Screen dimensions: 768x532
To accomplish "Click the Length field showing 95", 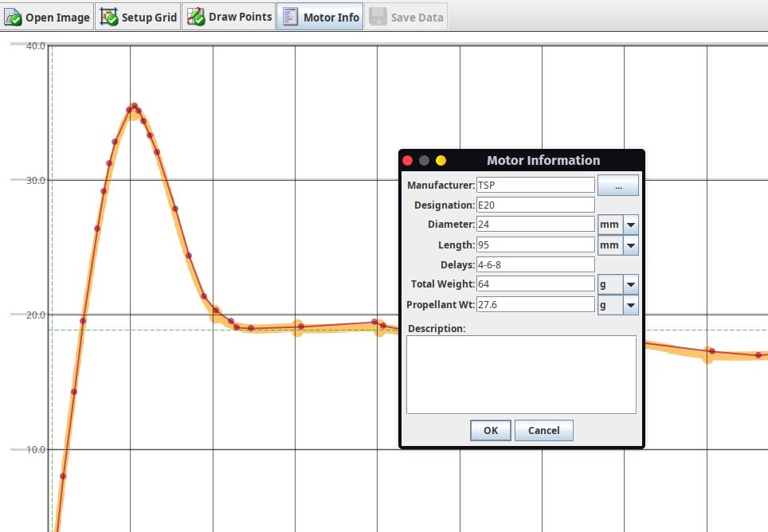I will 535,244.
